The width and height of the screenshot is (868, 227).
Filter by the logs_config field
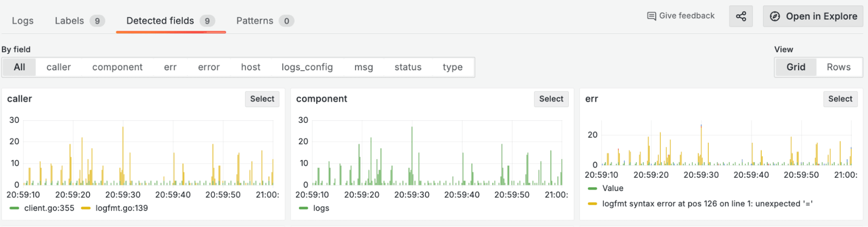point(307,67)
